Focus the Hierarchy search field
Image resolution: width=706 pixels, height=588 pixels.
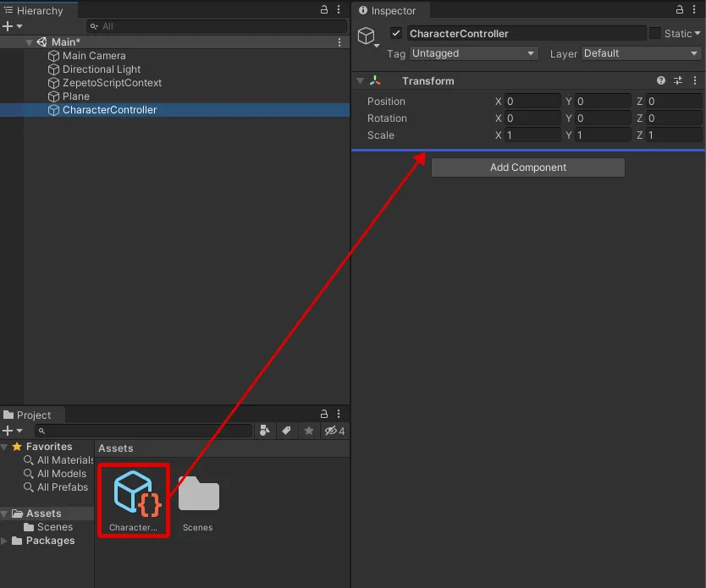point(217,26)
